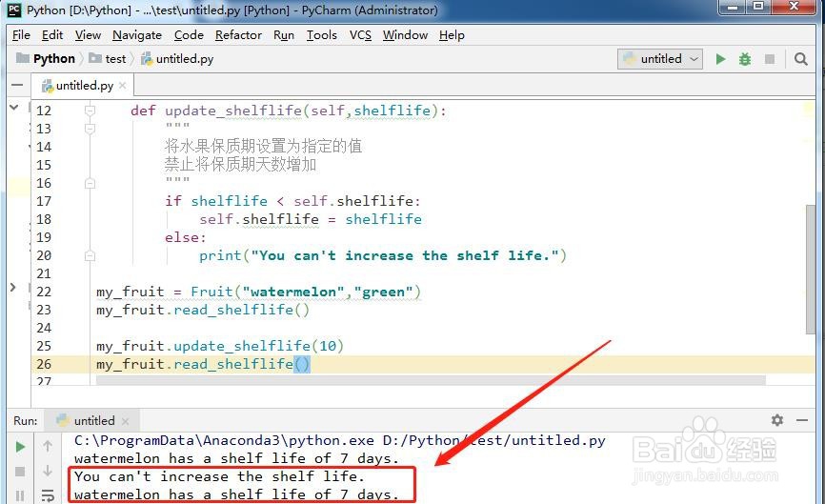Click 'my_fruit = Fruit' line 22

258,292
